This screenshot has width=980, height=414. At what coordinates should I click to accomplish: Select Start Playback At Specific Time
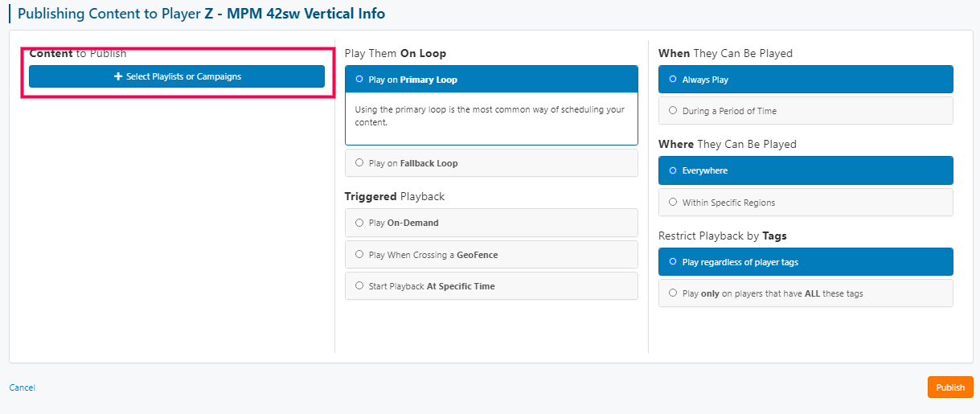(x=491, y=286)
